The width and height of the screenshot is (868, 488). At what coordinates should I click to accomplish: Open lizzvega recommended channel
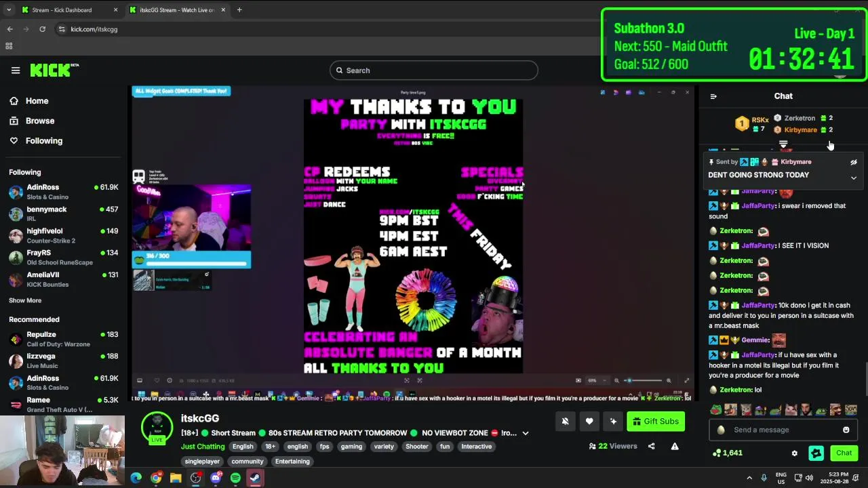click(64, 361)
